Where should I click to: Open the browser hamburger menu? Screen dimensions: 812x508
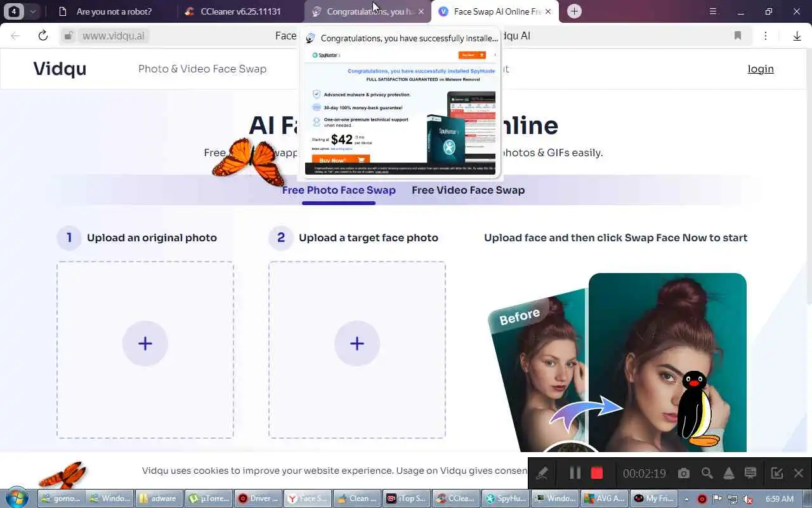tap(713, 11)
